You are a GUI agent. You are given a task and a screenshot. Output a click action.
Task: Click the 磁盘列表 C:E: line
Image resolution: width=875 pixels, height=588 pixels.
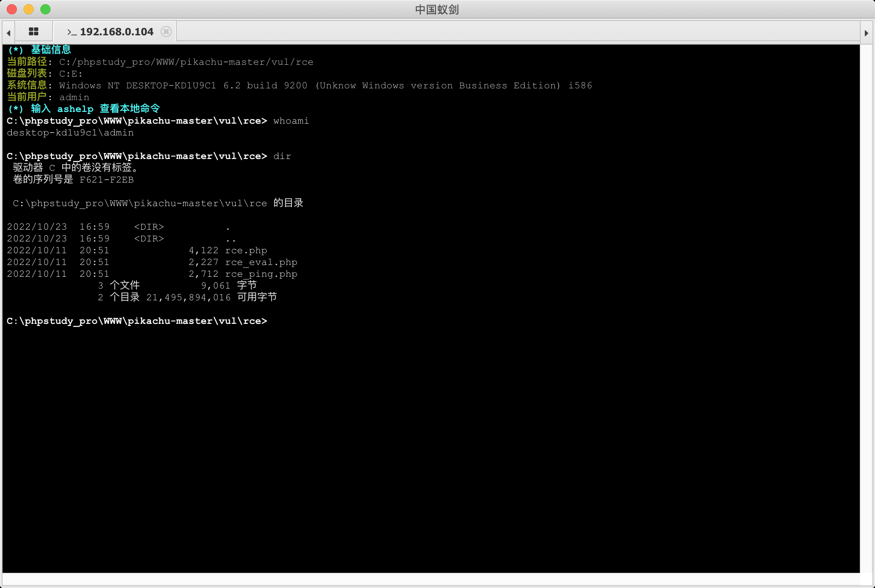[x=45, y=74]
